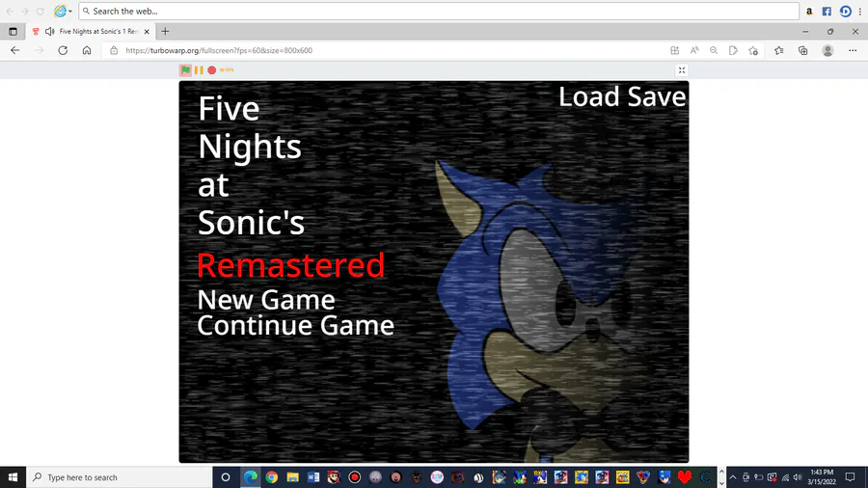Open the Amazon shortcut icon
Screen dimensions: 868x488
[x=809, y=11]
